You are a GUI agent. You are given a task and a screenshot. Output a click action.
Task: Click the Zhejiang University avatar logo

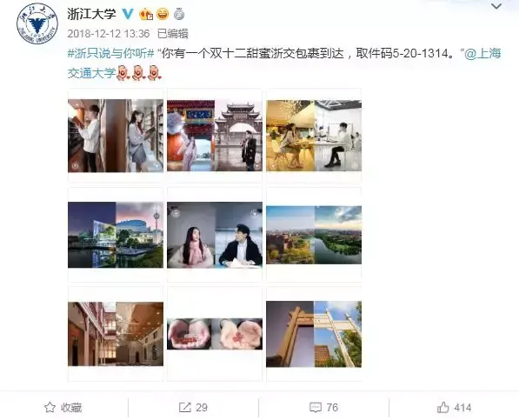pos(37,23)
